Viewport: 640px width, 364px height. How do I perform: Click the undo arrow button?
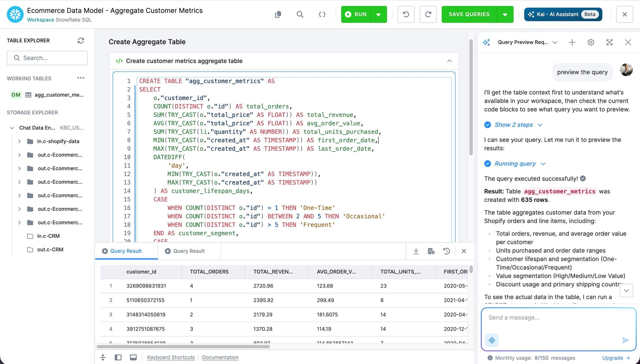click(x=406, y=14)
